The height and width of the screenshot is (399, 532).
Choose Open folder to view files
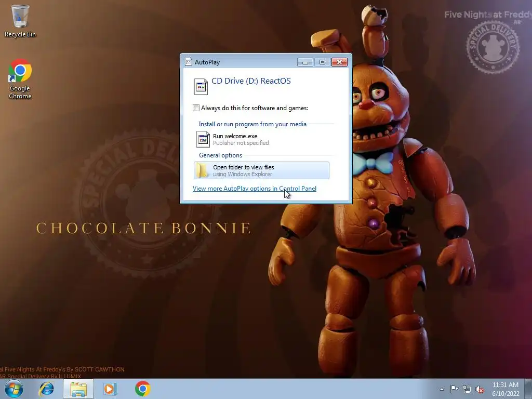(x=262, y=170)
